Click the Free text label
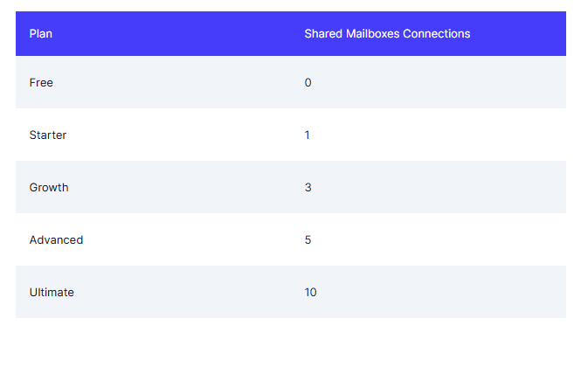 (41, 82)
